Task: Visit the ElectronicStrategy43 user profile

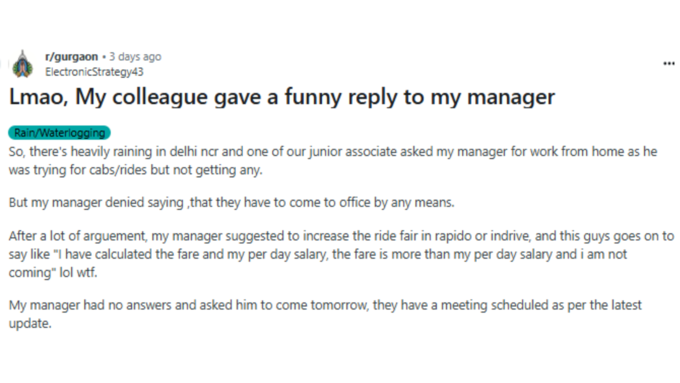Action: pyautogui.click(x=94, y=72)
